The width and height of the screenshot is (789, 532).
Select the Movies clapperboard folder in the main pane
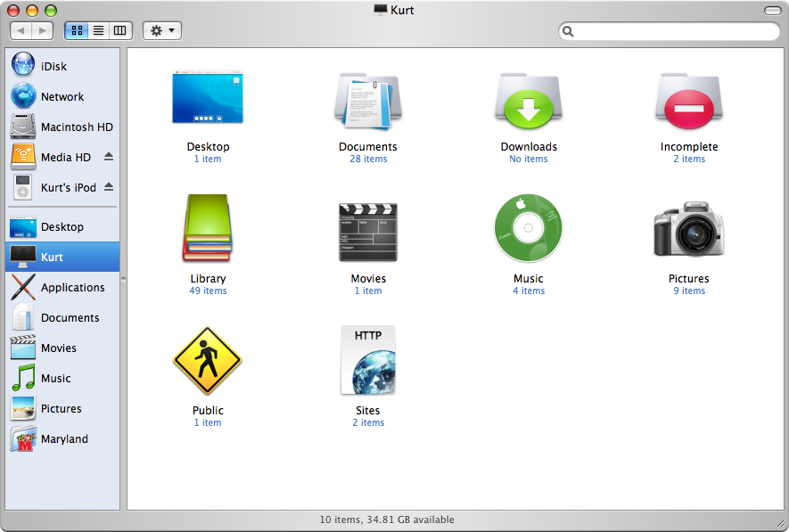[x=368, y=232]
